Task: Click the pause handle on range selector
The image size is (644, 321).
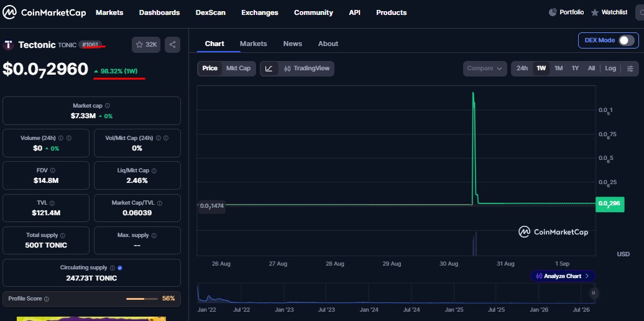Action: click(x=593, y=293)
